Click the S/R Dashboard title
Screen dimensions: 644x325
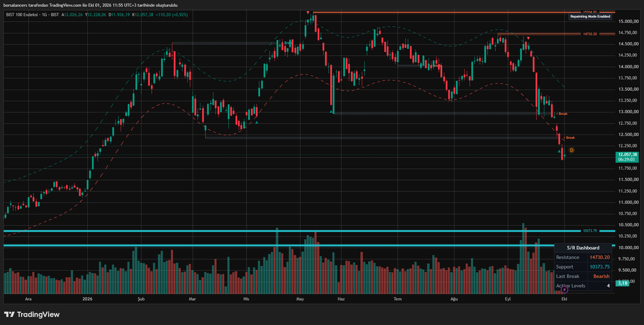582,248
